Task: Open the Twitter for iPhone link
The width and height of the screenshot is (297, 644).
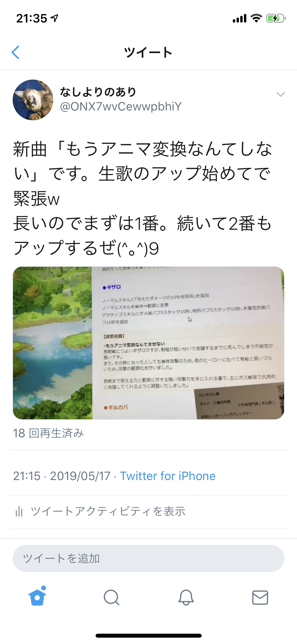Action: coord(168,476)
